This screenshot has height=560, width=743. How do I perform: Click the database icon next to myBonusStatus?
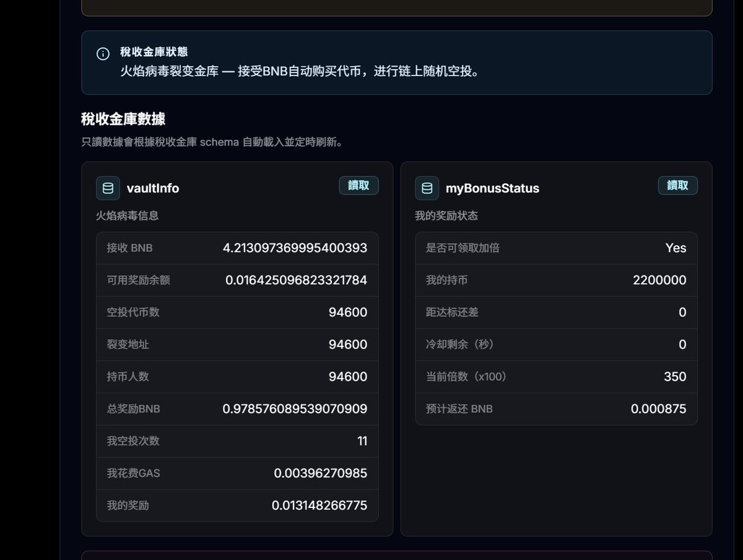pyautogui.click(x=427, y=188)
